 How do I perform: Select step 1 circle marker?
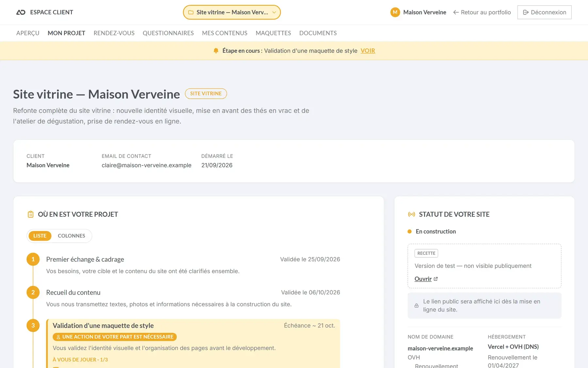click(33, 259)
